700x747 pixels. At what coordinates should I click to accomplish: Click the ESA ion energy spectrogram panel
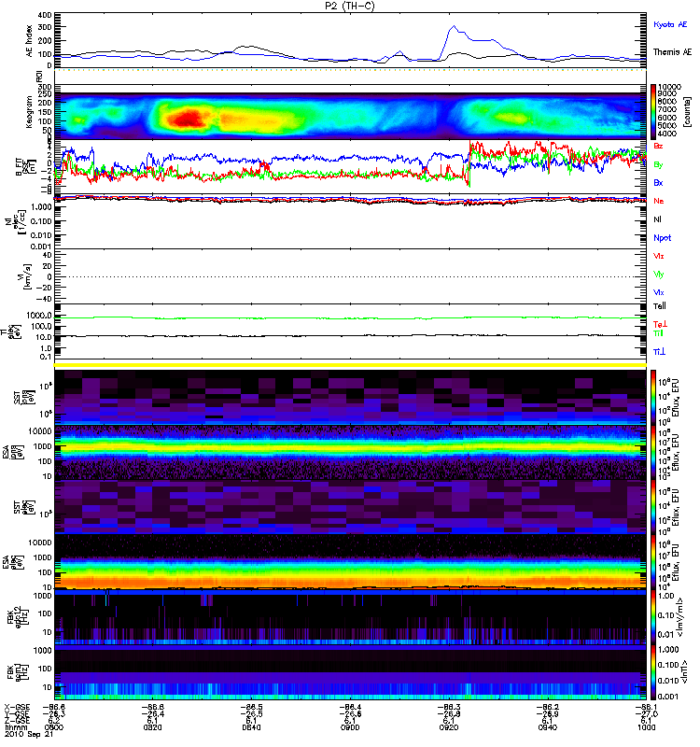click(x=351, y=452)
